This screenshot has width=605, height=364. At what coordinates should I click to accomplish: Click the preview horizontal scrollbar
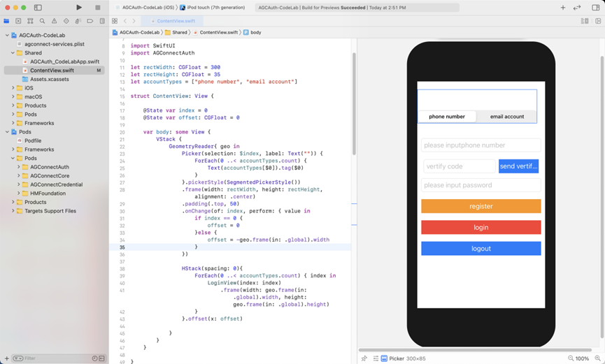[475, 350]
